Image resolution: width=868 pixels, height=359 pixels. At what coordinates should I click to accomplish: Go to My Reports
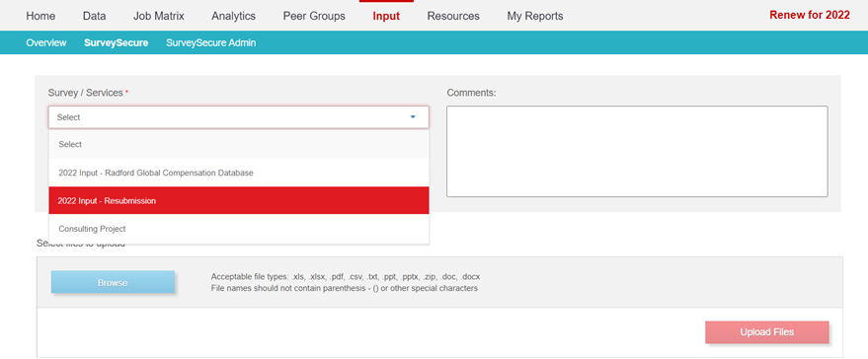click(535, 16)
